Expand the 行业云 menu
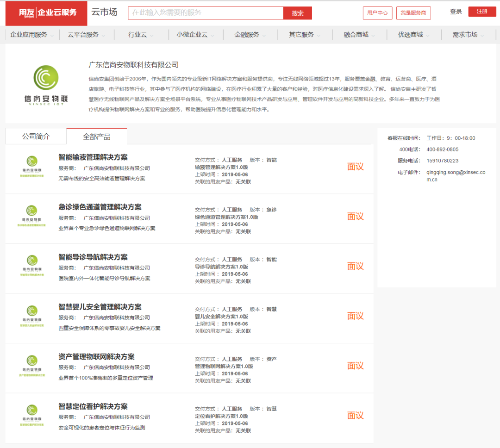This screenshot has height=448, width=500. 141,35
